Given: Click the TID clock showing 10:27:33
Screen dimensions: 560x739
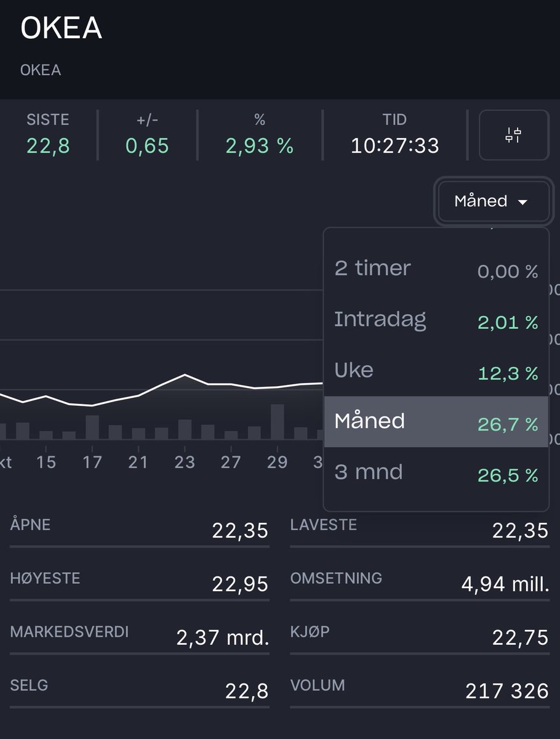Looking at the screenshot, I should click(x=396, y=147).
